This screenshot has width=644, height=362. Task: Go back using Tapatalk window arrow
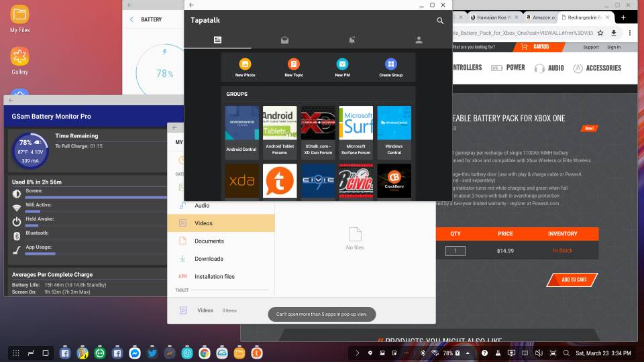click(191, 5)
